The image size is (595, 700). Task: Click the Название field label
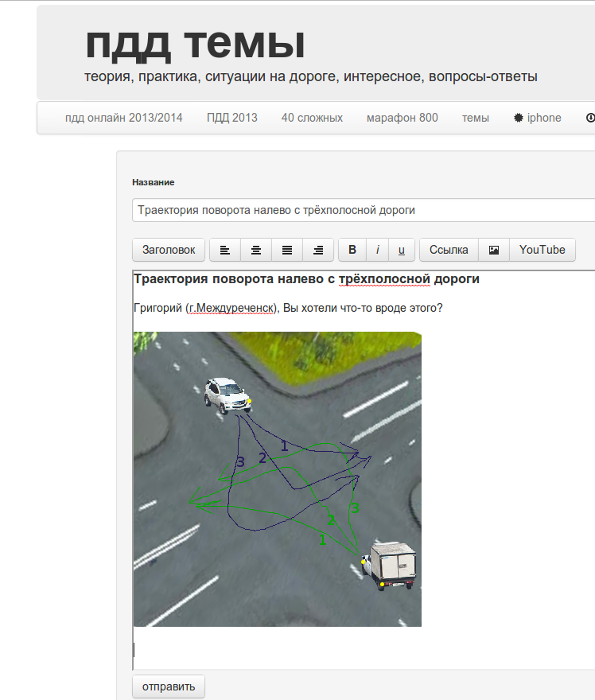point(153,182)
